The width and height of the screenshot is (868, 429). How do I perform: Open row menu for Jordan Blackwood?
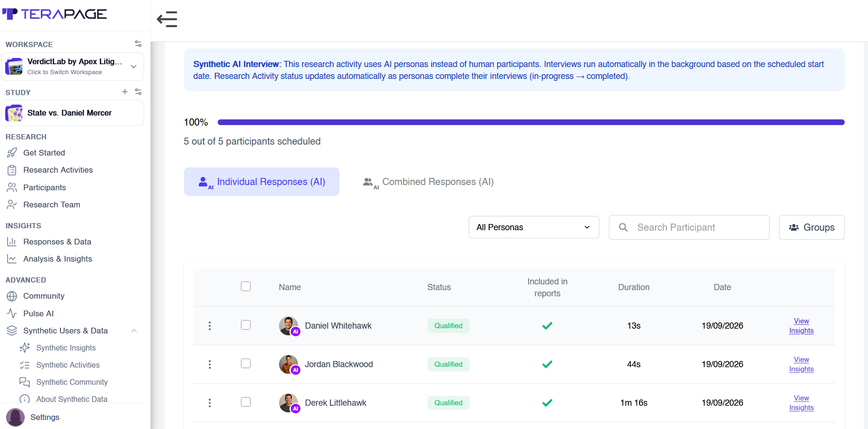tap(210, 364)
